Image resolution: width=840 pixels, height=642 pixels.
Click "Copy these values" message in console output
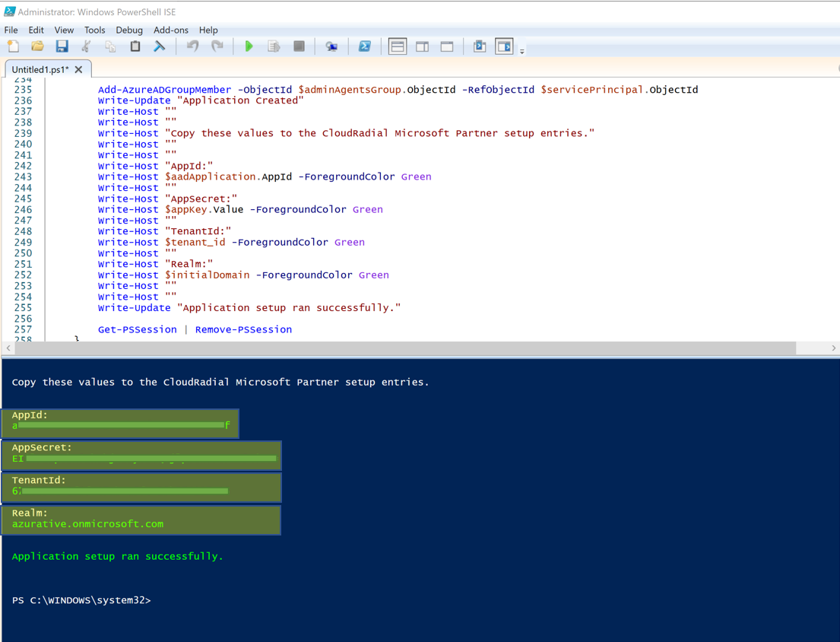(220, 382)
